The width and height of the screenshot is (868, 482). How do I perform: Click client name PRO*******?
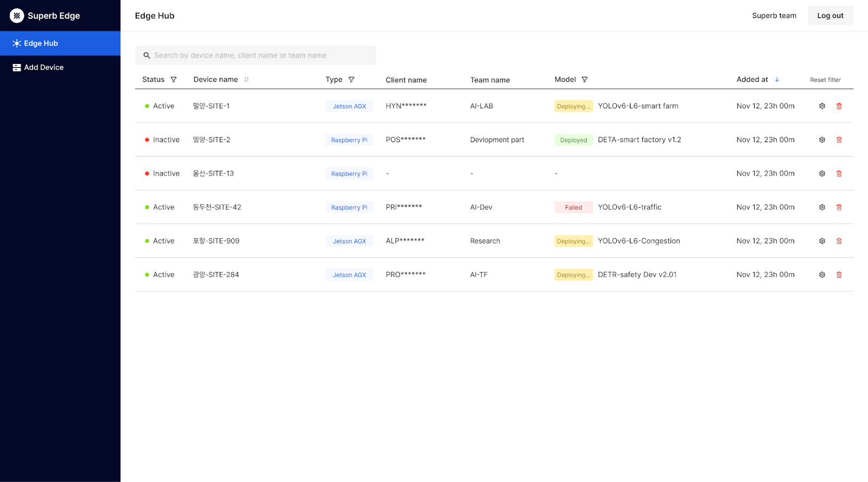click(405, 275)
